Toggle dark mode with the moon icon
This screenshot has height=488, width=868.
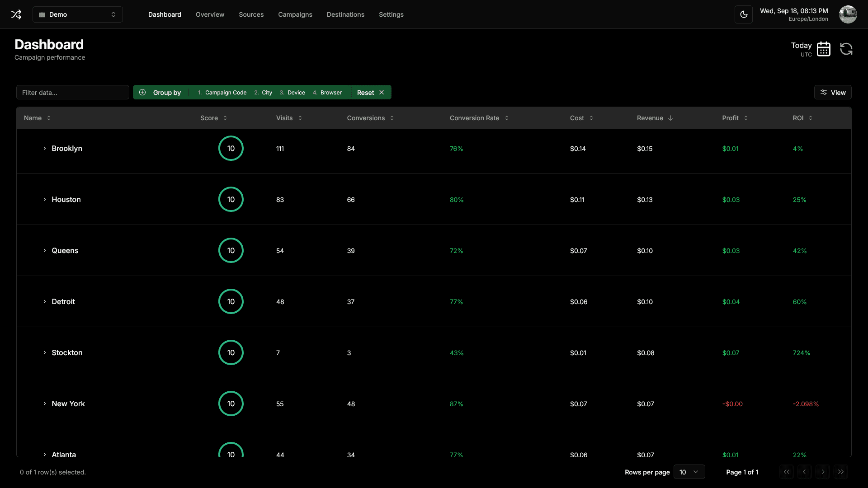tap(744, 14)
